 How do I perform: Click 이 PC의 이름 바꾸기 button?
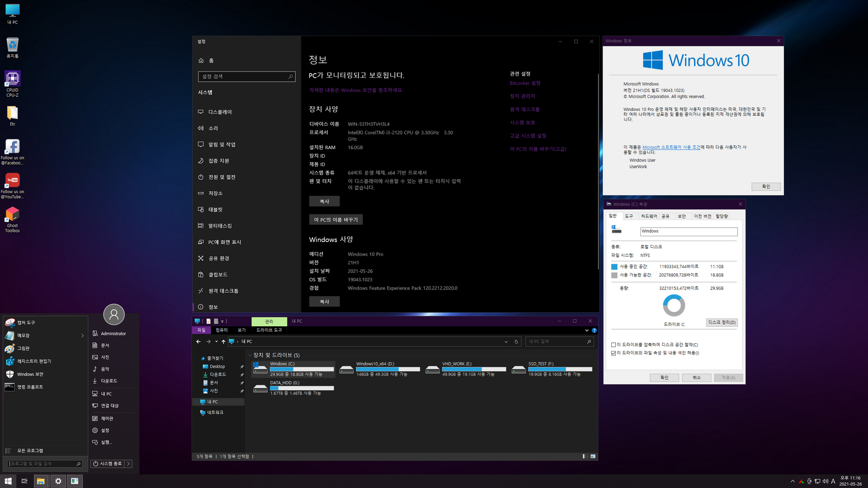[x=336, y=220]
